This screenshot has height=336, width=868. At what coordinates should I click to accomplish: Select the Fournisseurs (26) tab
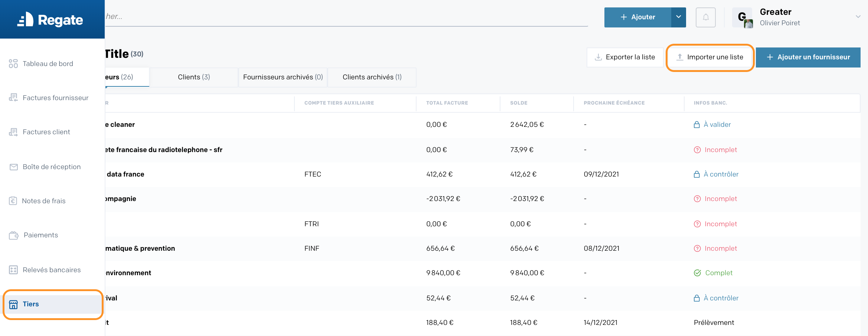127,77
